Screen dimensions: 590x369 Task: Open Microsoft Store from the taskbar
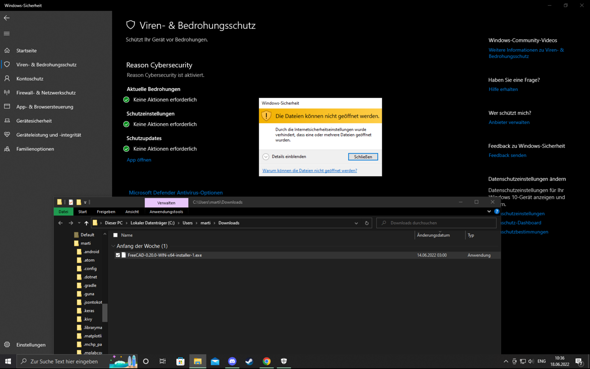(180, 361)
